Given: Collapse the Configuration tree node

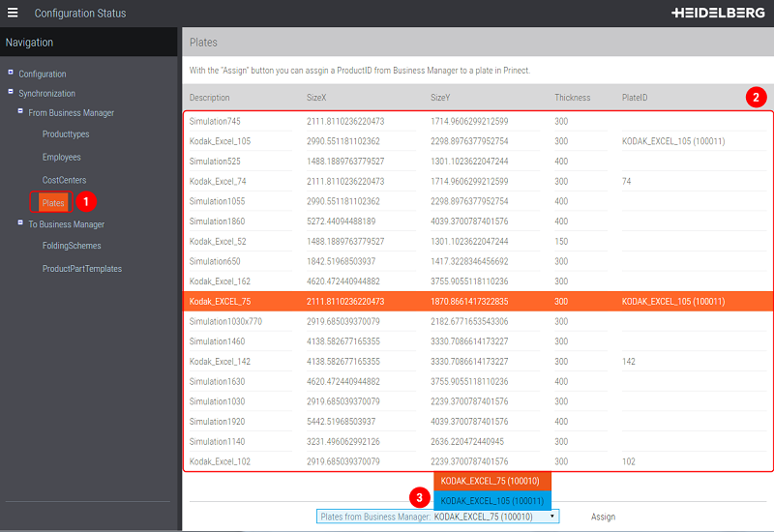Looking at the screenshot, I should click(x=11, y=73).
